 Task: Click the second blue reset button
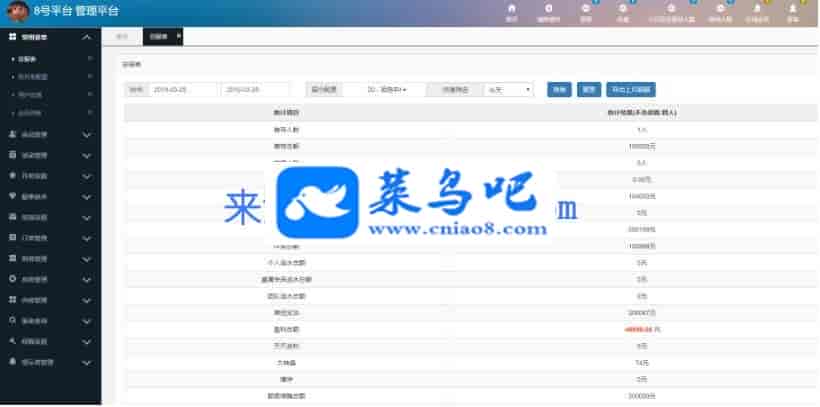[x=589, y=90]
